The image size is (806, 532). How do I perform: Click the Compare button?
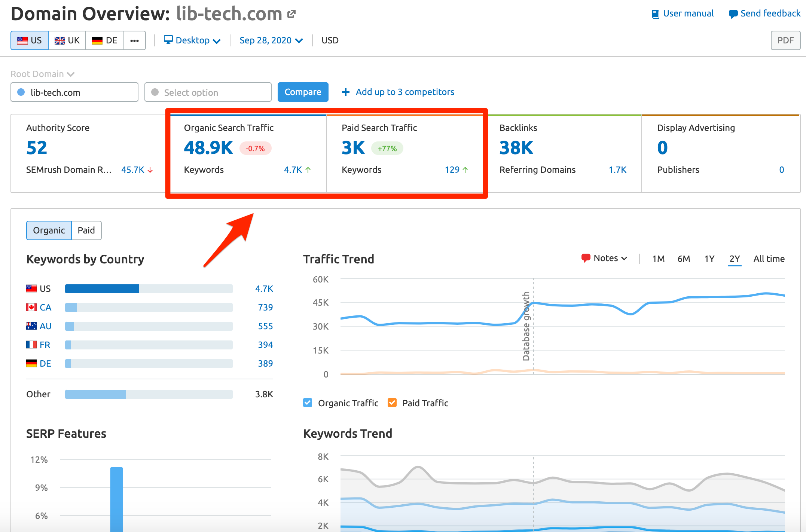(x=303, y=92)
